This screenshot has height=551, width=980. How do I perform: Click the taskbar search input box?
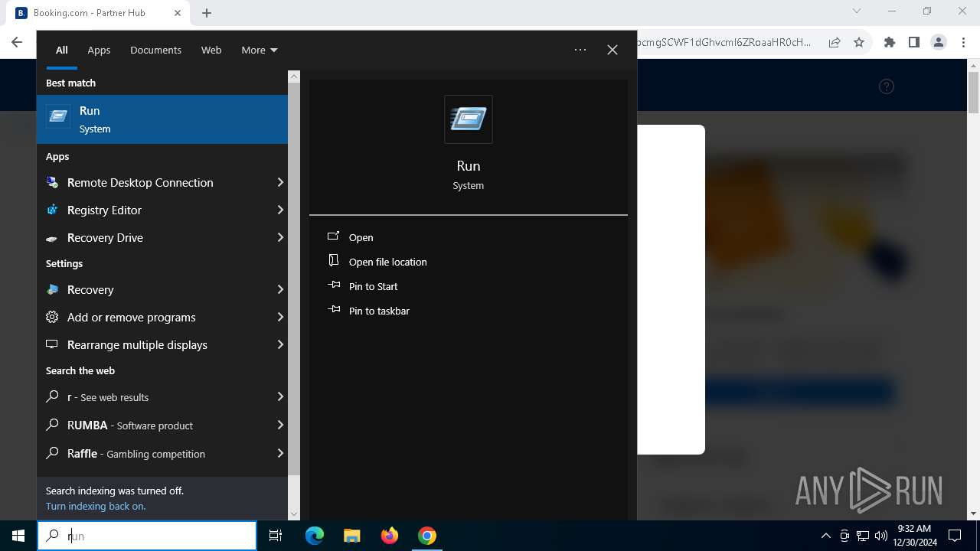[147, 536]
